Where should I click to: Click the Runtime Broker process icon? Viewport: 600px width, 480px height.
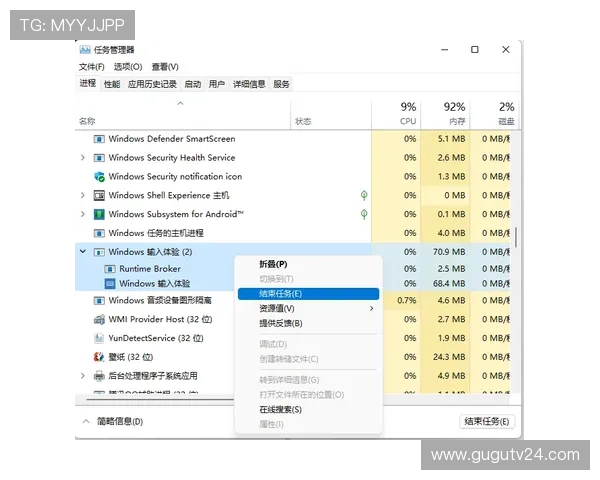(x=110, y=269)
